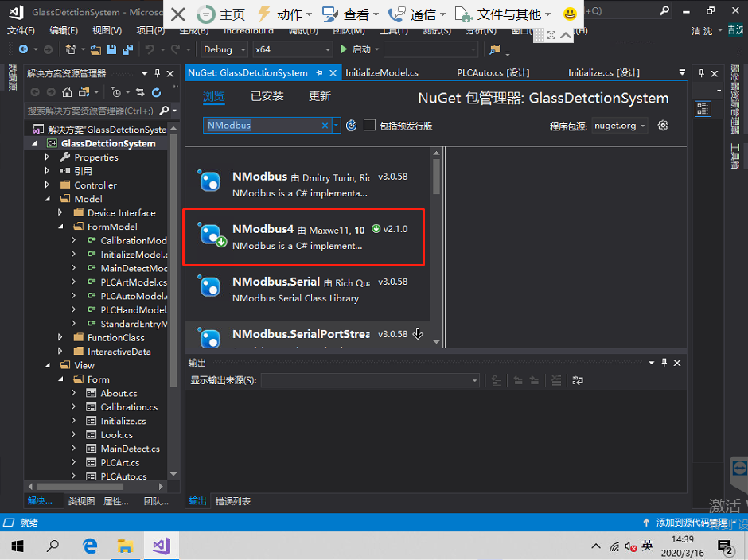Open the 动作 menu in remote toolbar
Image resolution: width=748 pixels, height=560 pixels.
click(284, 14)
